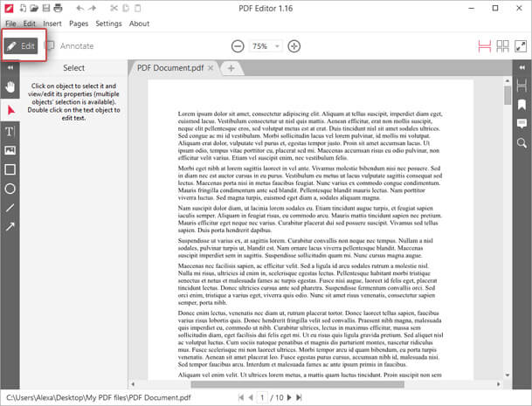Image resolution: width=532 pixels, height=406 pixels.
Task: Open the Search panel magnifier icon
Action: pos(522,142)
